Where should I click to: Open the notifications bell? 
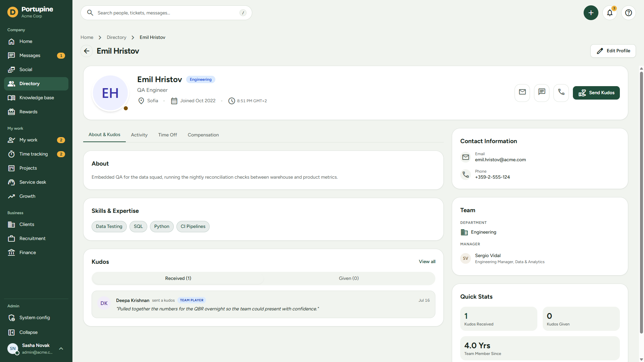(x=610, y=13)
